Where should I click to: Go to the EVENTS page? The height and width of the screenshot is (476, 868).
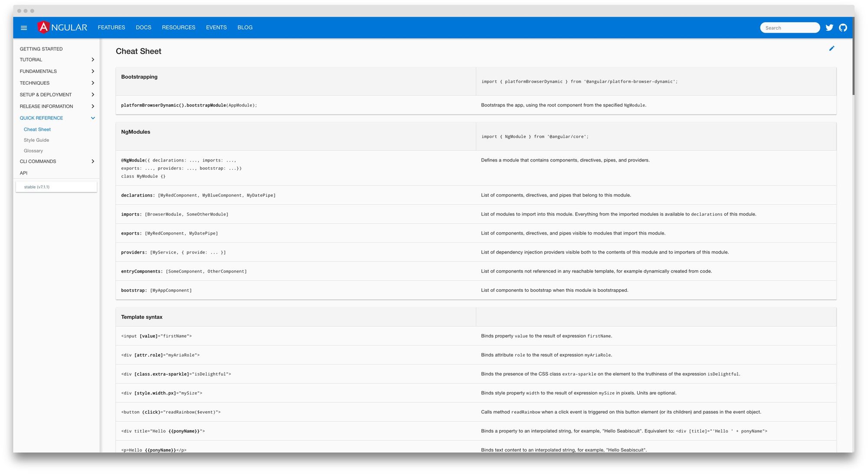pos(216,27)
